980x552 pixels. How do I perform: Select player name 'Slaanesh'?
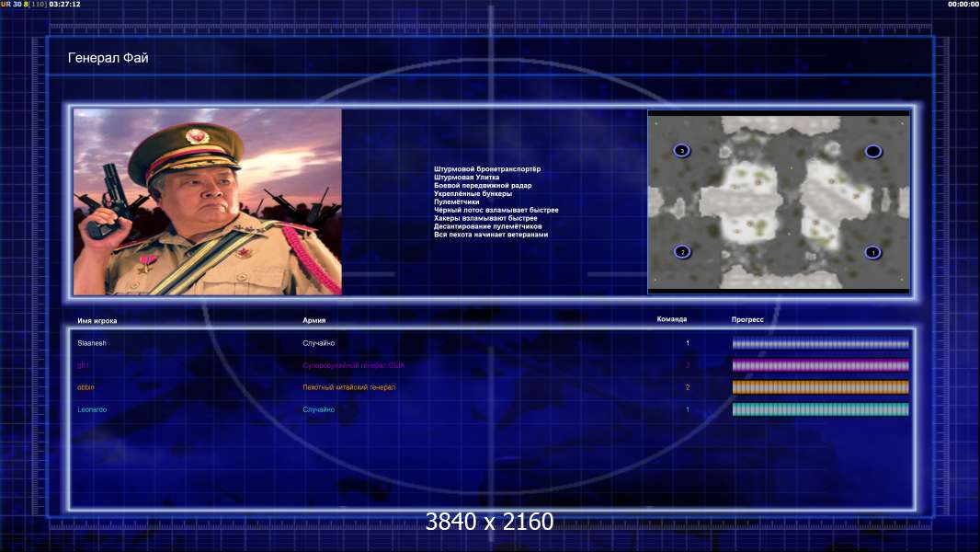pos(92,343)
